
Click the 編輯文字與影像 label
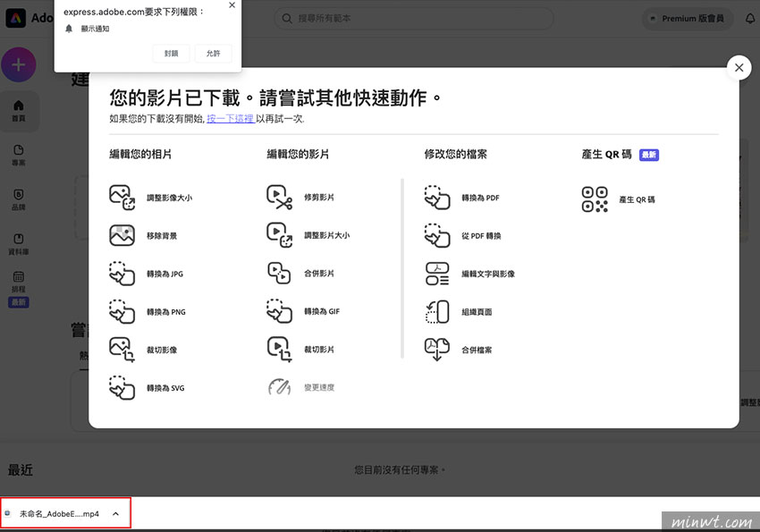click(x=488, y=274)
